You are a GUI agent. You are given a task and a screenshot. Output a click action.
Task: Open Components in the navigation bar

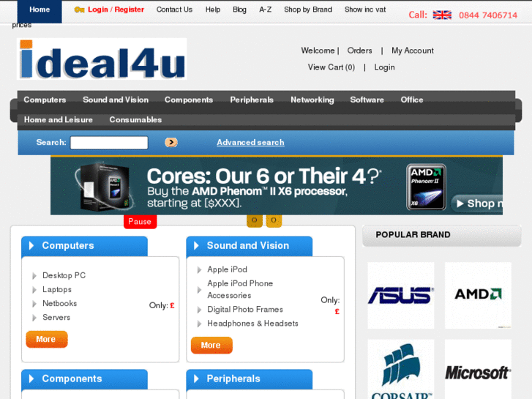[189, 100]
